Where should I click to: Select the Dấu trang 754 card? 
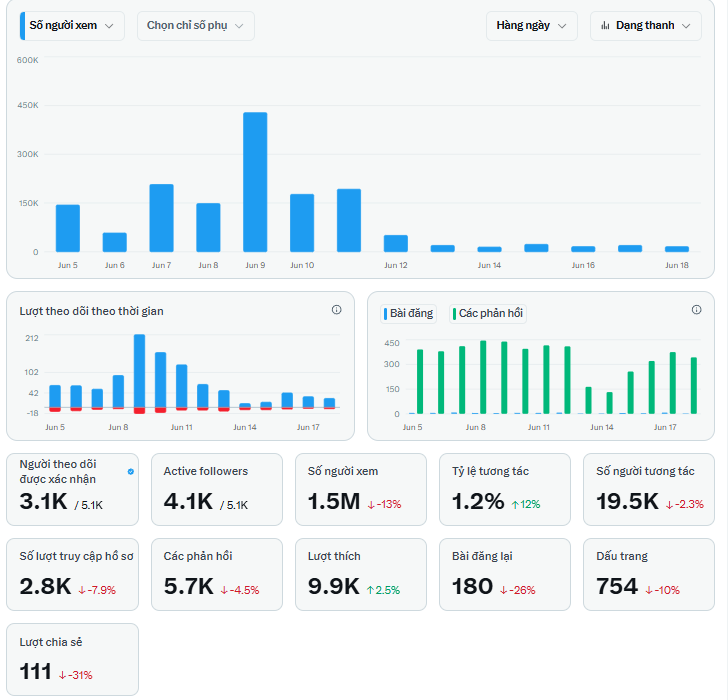pyautogui.click(x=649, y=575)
